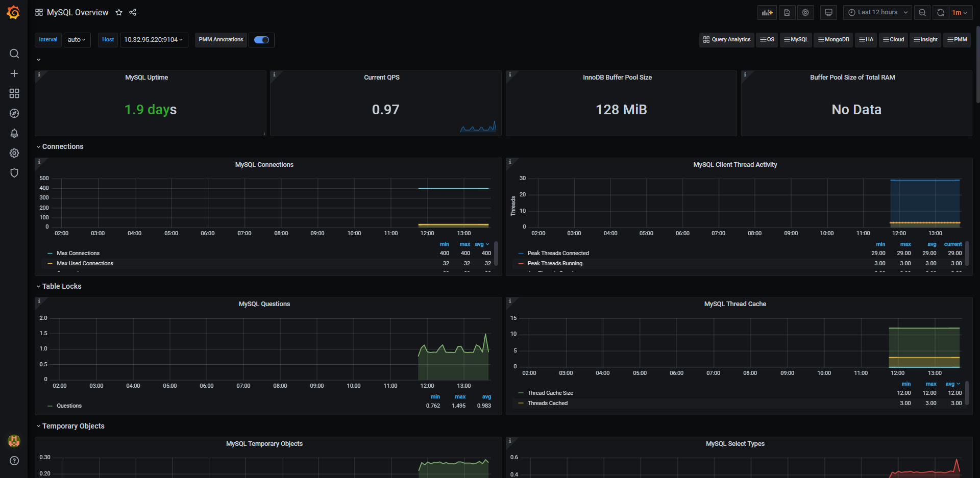Open dashboard settings gear in top bar
The width and height of the screenshot is (980, 478).
tap(805, 12)
